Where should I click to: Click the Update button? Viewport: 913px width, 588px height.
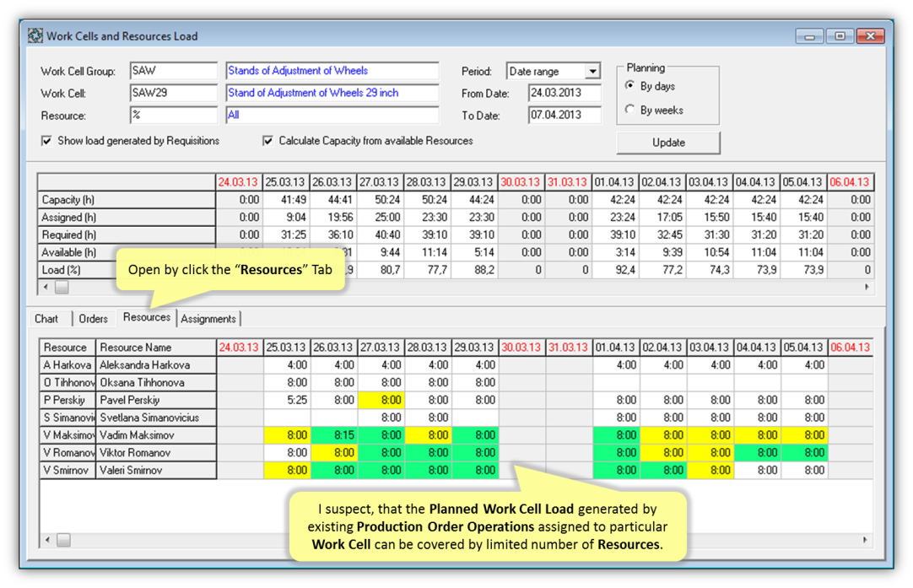(668, 143)
